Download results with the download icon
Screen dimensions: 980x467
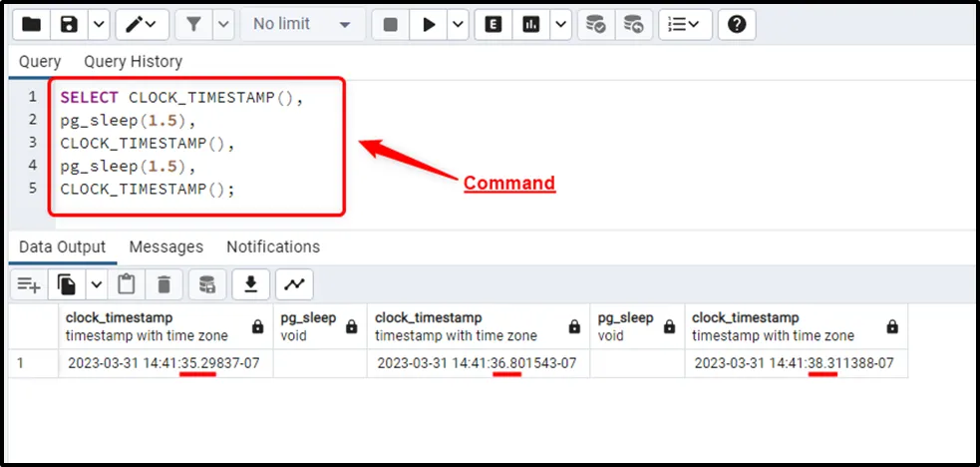tap(251, 285)
